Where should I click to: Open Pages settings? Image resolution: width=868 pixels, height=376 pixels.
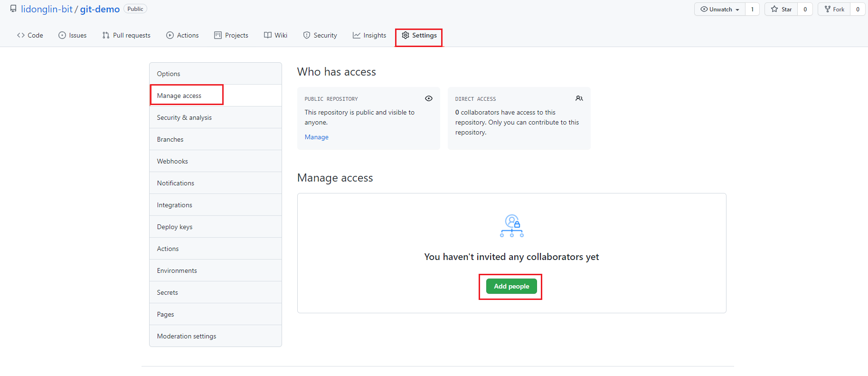tap(216, 314)
